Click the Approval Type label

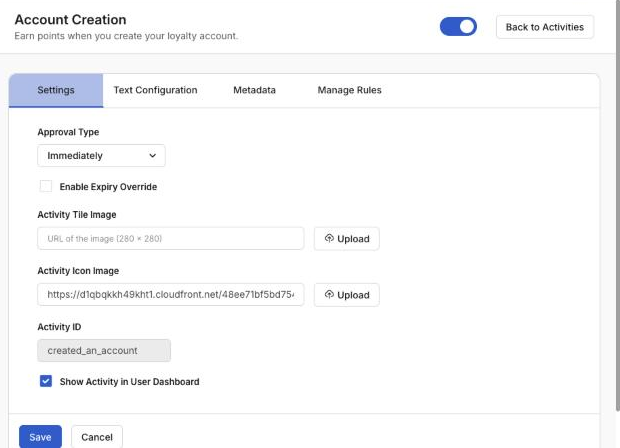68,132
